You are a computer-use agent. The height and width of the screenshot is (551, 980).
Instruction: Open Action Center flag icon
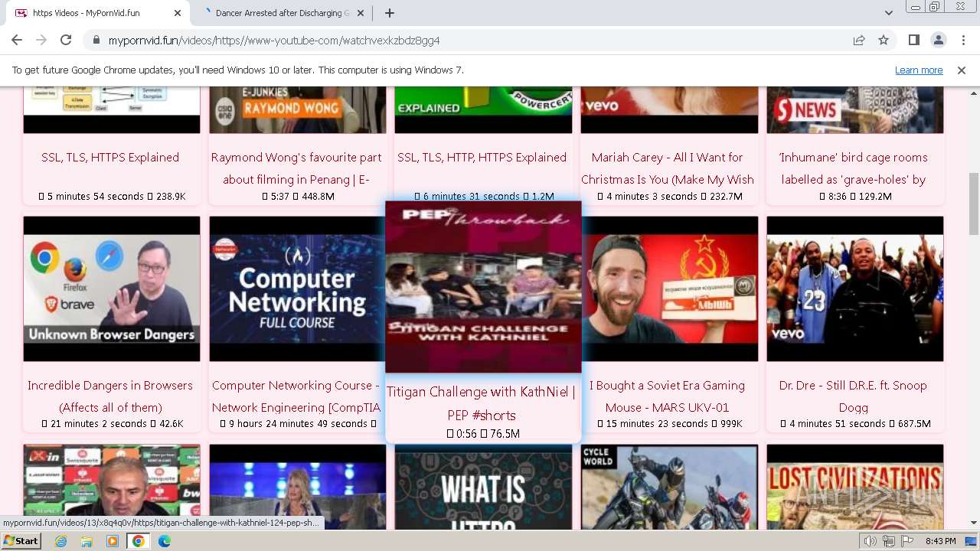[x=906, y=541]
